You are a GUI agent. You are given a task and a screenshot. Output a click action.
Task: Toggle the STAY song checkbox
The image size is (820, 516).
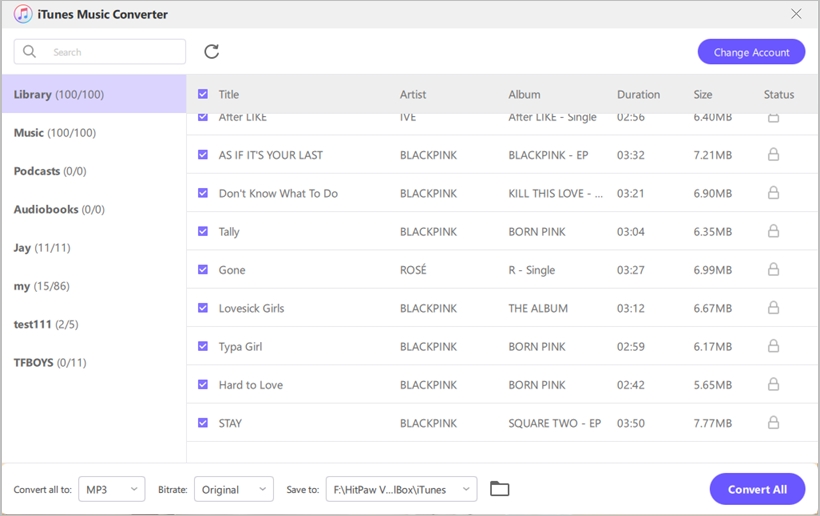pos(203,422)
